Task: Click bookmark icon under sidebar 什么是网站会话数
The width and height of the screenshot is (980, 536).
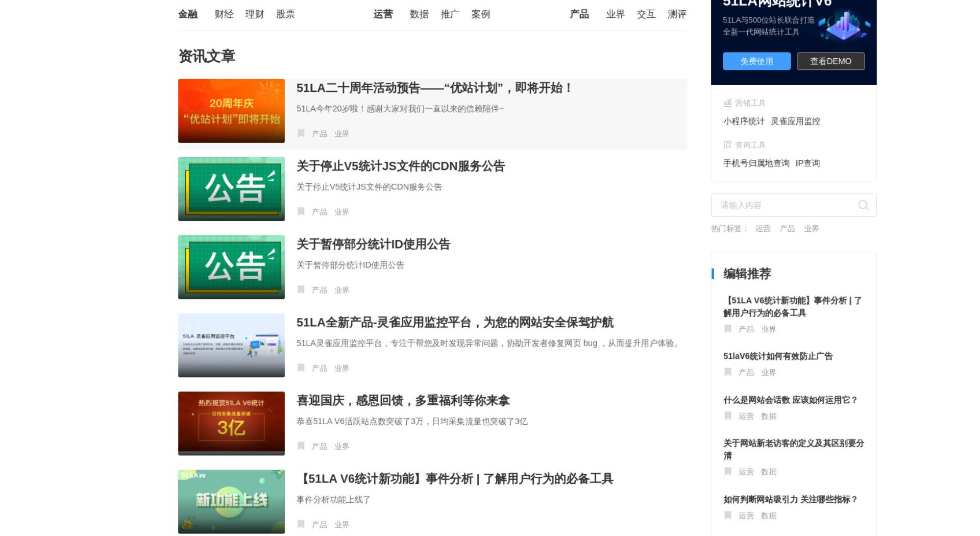Action: coord(728,416)
